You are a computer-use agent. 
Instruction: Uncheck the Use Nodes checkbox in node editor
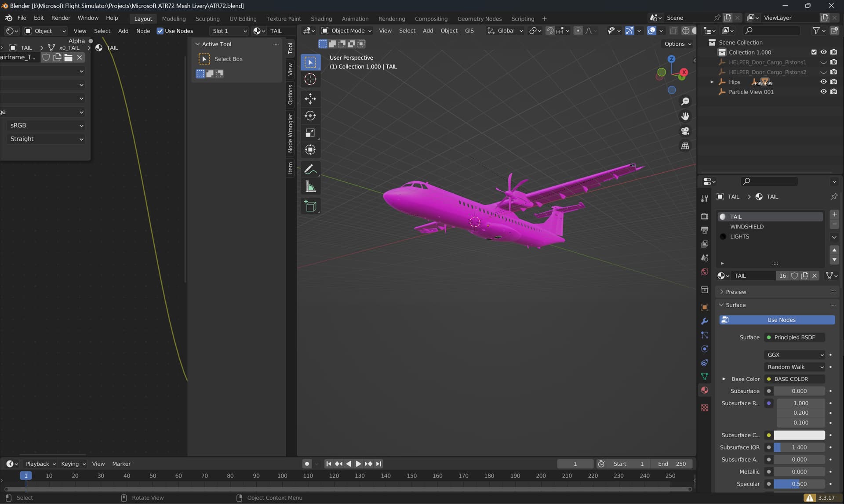coord(160,31)
